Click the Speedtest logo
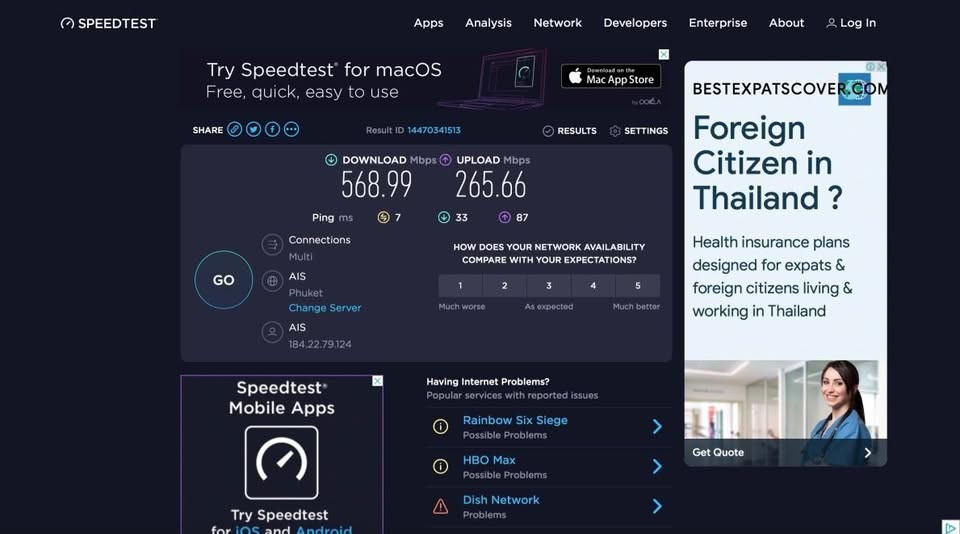This screenshot has height=534, width=960. (x=108, y=23)
